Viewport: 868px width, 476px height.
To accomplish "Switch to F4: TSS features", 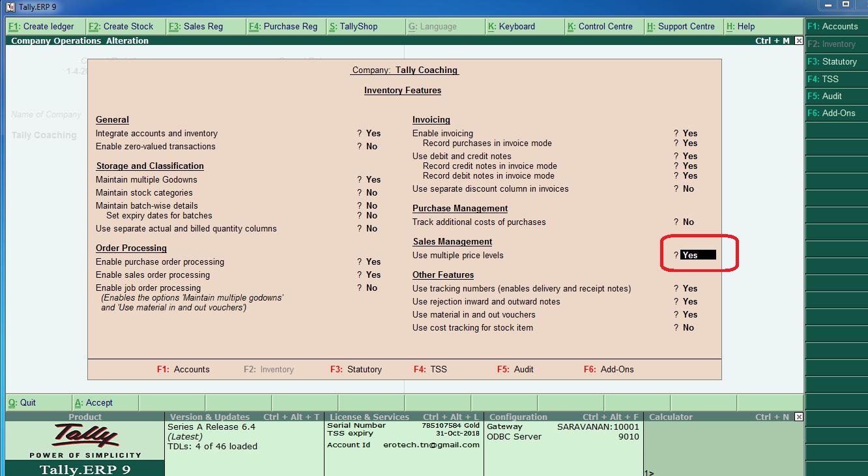I will (836, 79).
